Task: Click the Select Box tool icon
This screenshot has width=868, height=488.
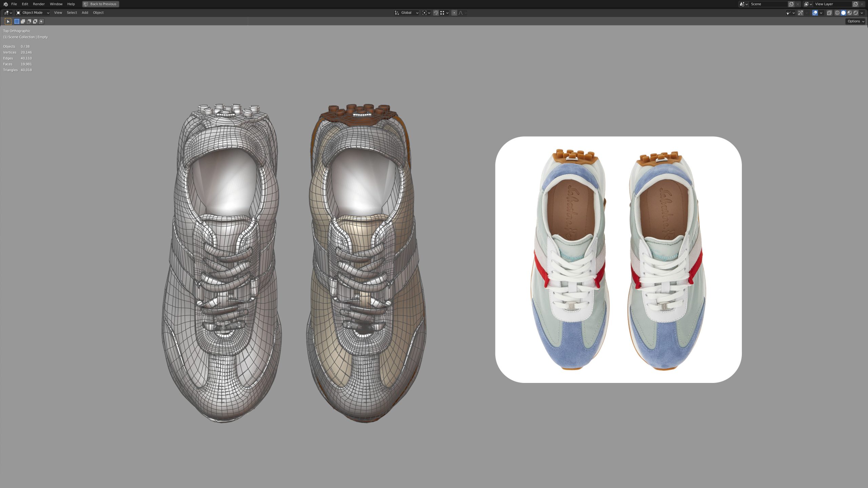Action: click(8, 21)
